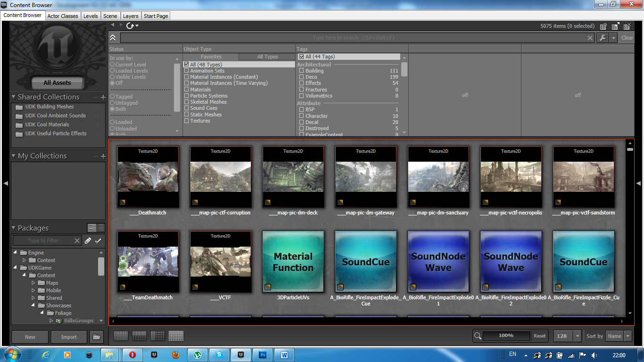Switch Packages to tree view icon

(x=92, y=228)
